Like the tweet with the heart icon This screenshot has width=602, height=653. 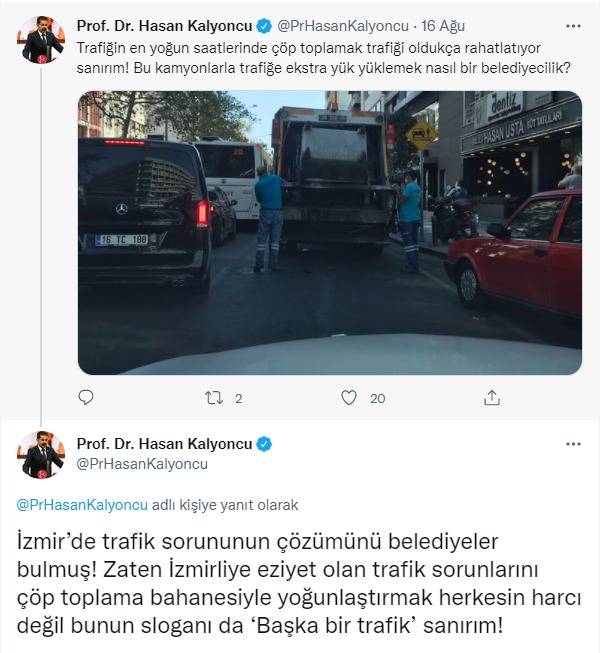click(349, 398)
